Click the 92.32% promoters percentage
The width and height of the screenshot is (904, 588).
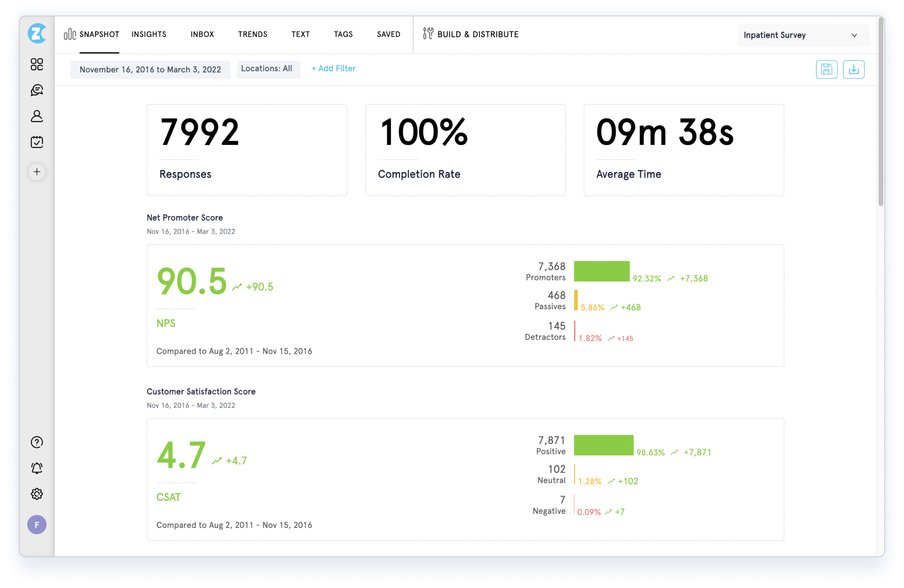647,278
